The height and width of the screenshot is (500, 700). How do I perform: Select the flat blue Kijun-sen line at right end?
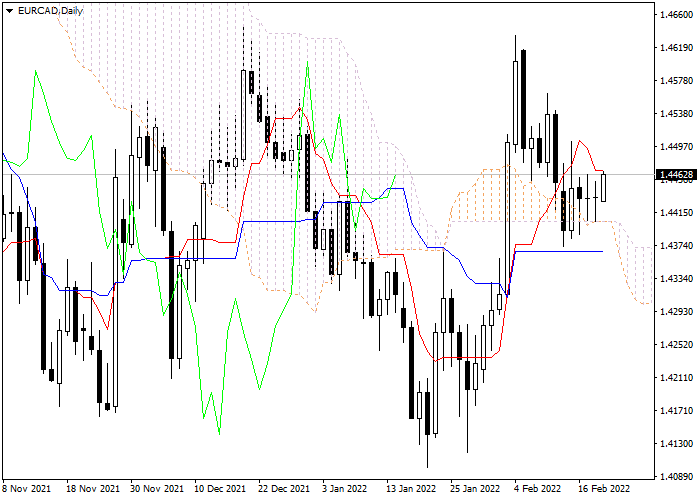coord(559,251)
